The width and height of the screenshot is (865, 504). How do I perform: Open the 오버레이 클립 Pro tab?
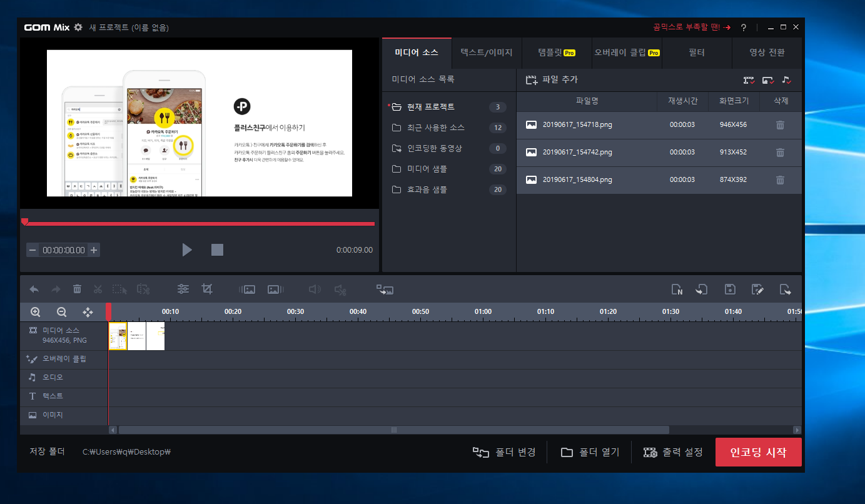pyautogui.click(x=627, y=53)
